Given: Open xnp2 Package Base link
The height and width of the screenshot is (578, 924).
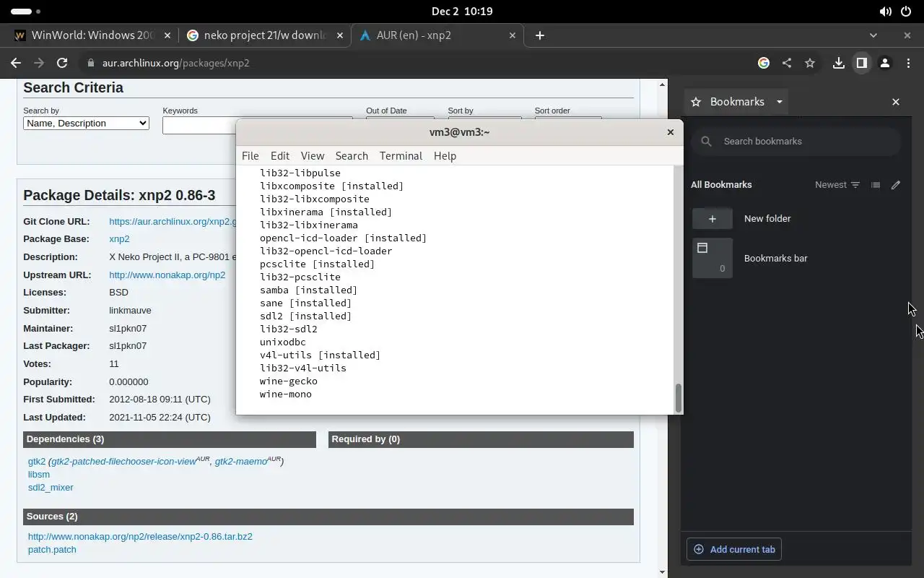Looking at the screenshot, I should pyautogui.click(x=119, y=239).
